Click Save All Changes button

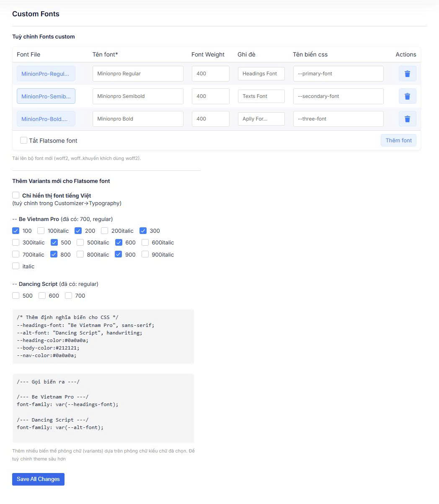click(x=38, y=479)
